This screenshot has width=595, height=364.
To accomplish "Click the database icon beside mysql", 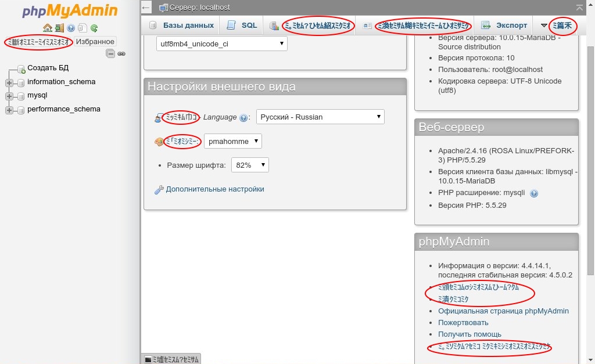I will pos(21,96).
